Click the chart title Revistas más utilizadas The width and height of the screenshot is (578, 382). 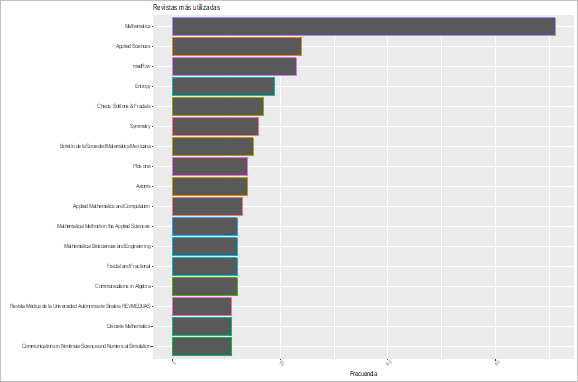click(x=186, y=7)
